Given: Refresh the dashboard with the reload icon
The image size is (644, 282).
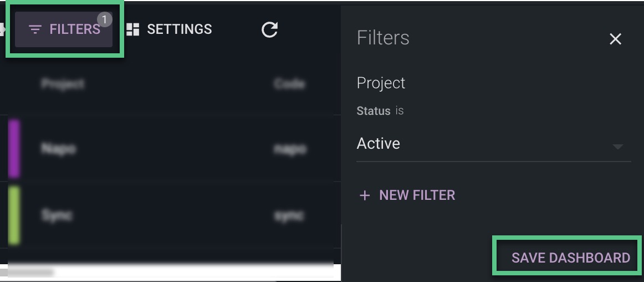Looking at the screenshot, I should (269, 29).
